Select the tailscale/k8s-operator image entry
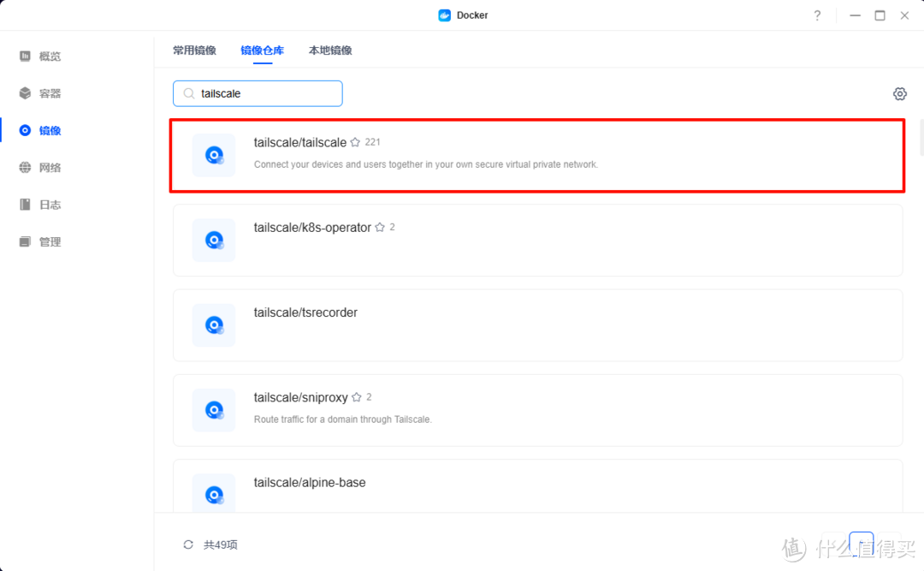This screenshot has width=924, height=571. [537, 240]
